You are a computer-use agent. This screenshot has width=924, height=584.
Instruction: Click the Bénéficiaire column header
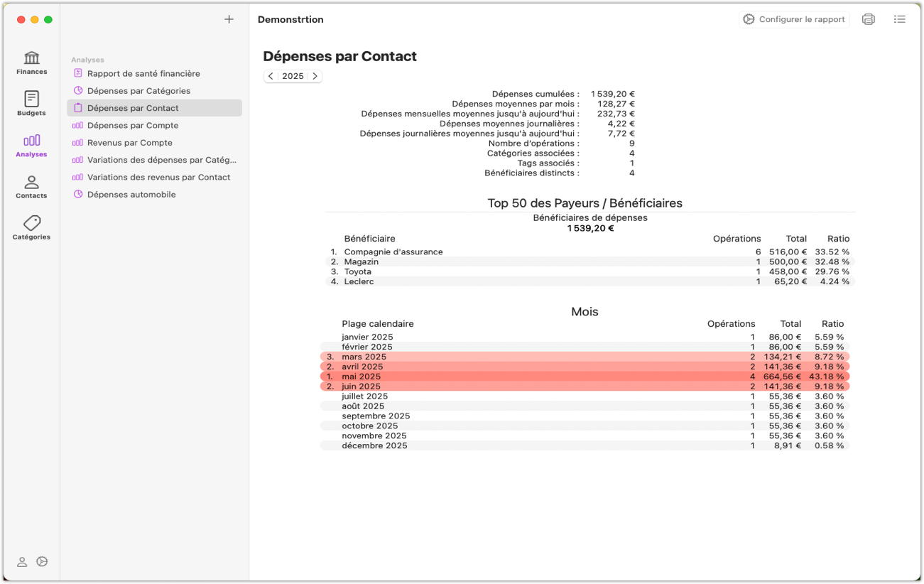(x=369, y=239)
